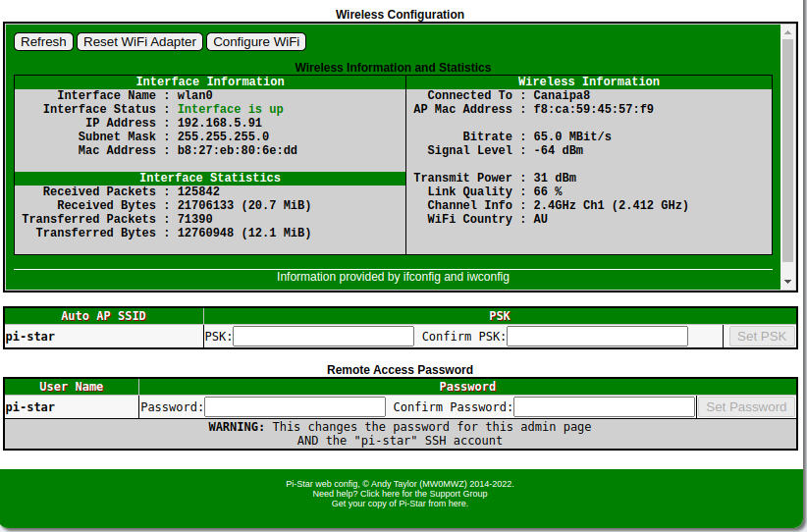The image size is (807, 532).
Task: Click the page's right-edge vertical scrollbar
Action: pos(803,265)
